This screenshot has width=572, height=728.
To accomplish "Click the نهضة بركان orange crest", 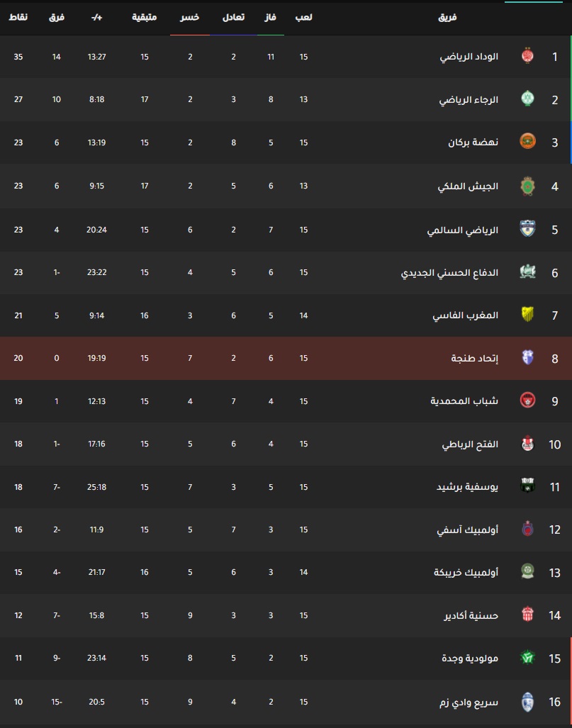I will click(527, 142).
